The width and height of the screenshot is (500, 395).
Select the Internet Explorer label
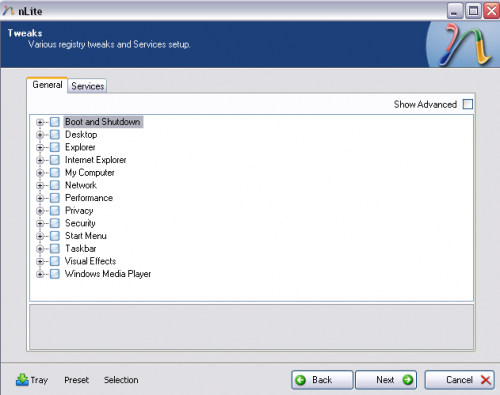pyautogui.click(x=95, y=160)
